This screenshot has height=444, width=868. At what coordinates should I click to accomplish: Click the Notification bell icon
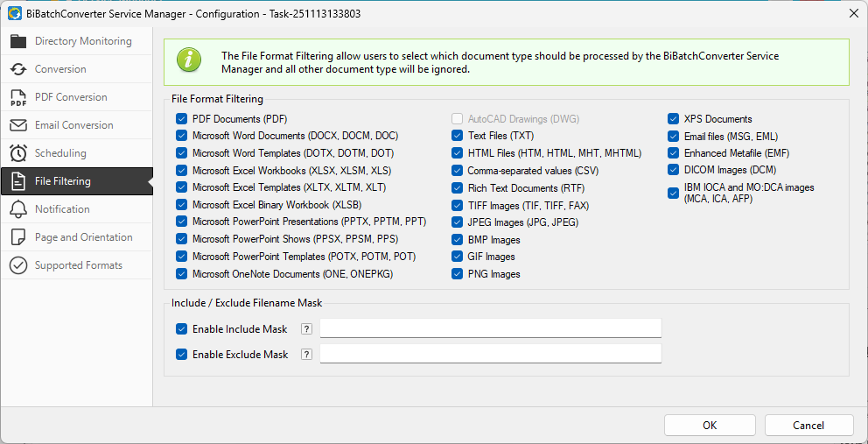[x=18, y=209]
